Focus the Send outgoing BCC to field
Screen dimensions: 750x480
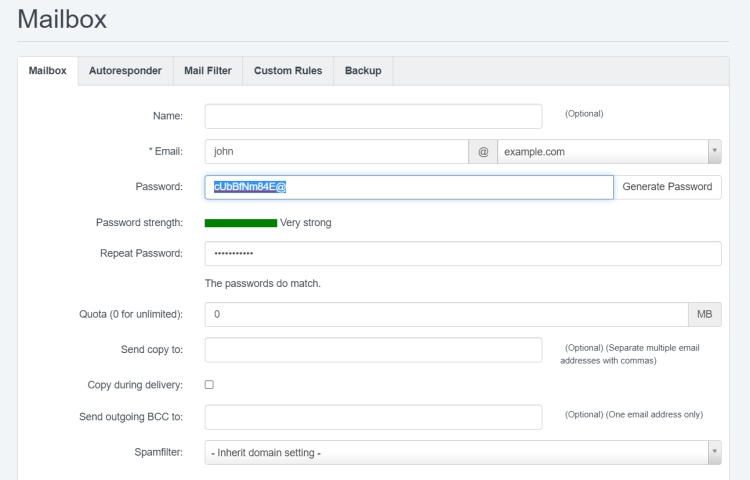point(373,417)
